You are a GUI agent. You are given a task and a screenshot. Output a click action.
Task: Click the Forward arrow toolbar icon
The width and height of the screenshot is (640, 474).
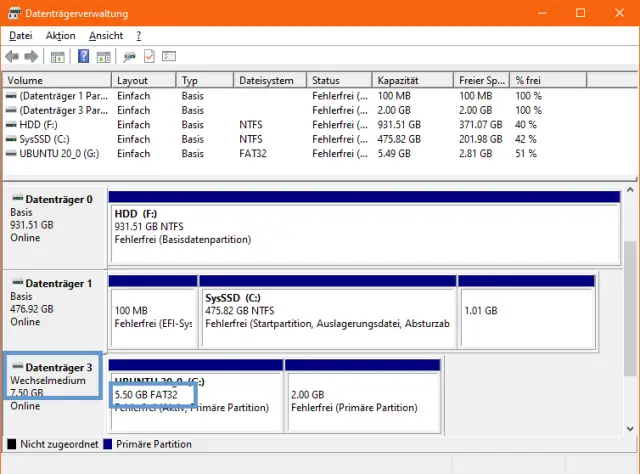tap(31, 56)
